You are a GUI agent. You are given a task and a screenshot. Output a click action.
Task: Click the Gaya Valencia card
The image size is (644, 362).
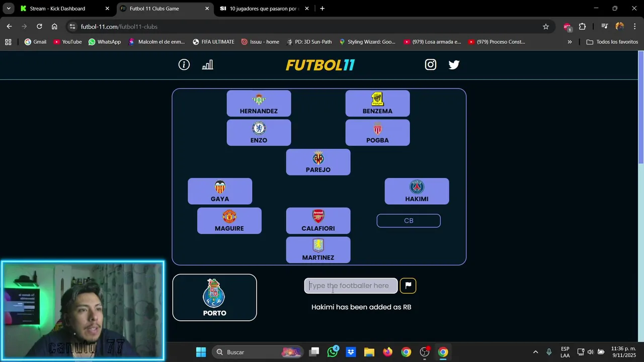[x=220, y=191]
